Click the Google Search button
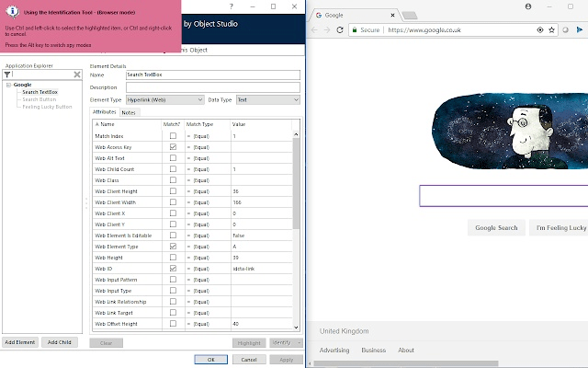588x368 pixels. click(x=496, y=228)
